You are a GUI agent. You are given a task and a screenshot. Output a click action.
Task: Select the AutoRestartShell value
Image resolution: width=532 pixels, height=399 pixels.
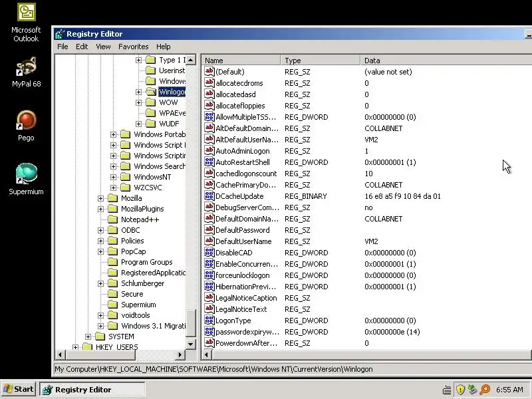point(243,162)
